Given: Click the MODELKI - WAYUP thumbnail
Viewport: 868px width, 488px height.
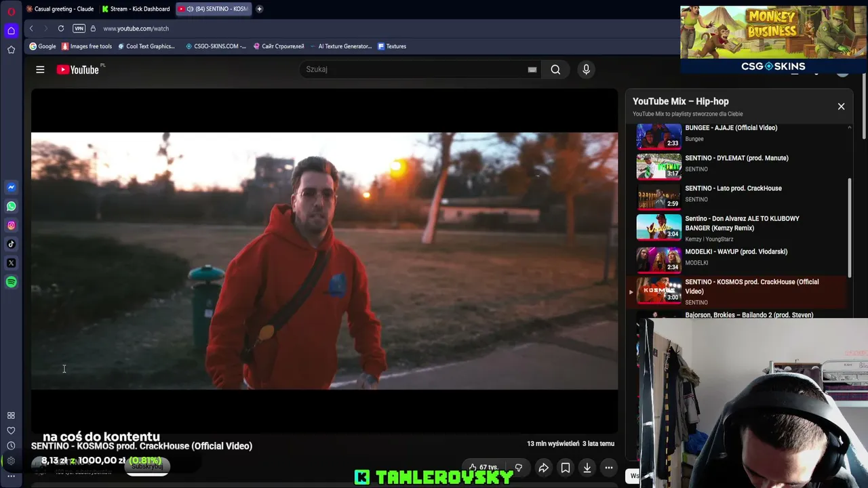Looking at the screenshot, I should (658, 260).
